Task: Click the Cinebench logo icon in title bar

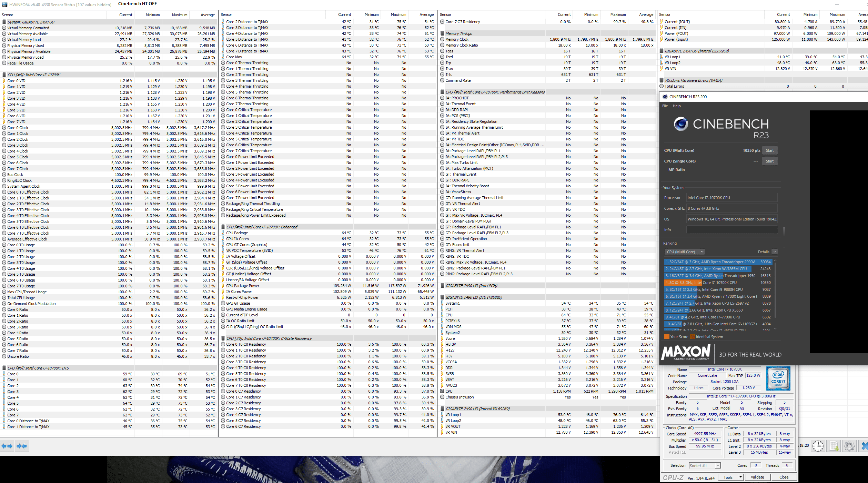Action: coord(665,97)
